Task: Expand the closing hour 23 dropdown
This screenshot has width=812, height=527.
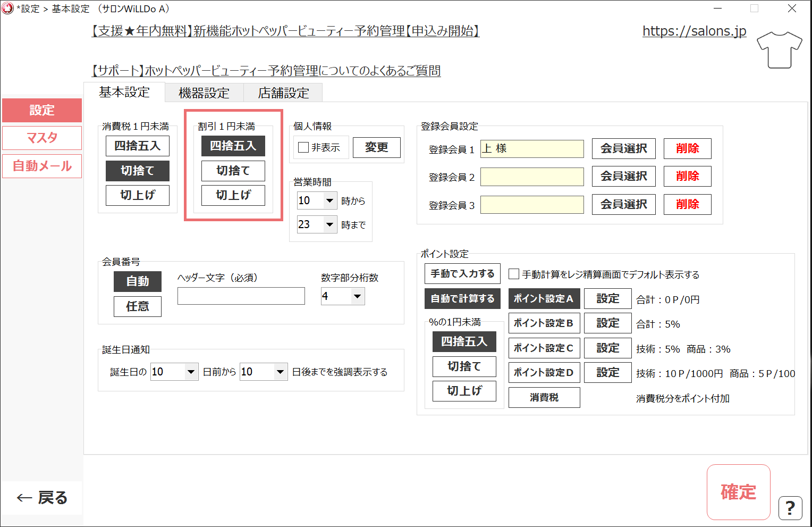Action: 329,224
